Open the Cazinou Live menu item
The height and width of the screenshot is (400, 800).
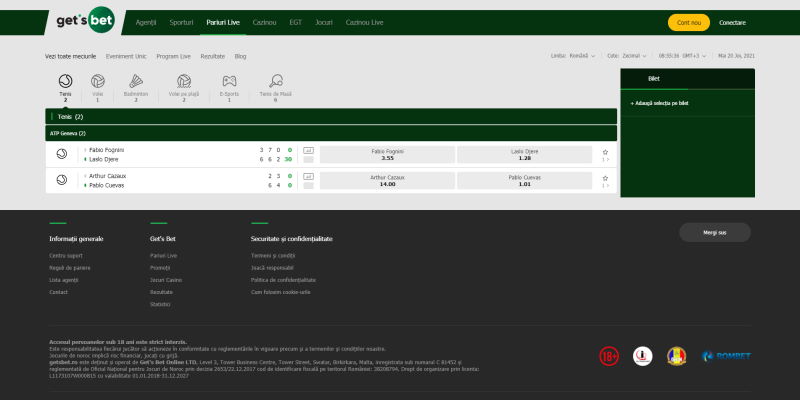(x=364, y=22)
